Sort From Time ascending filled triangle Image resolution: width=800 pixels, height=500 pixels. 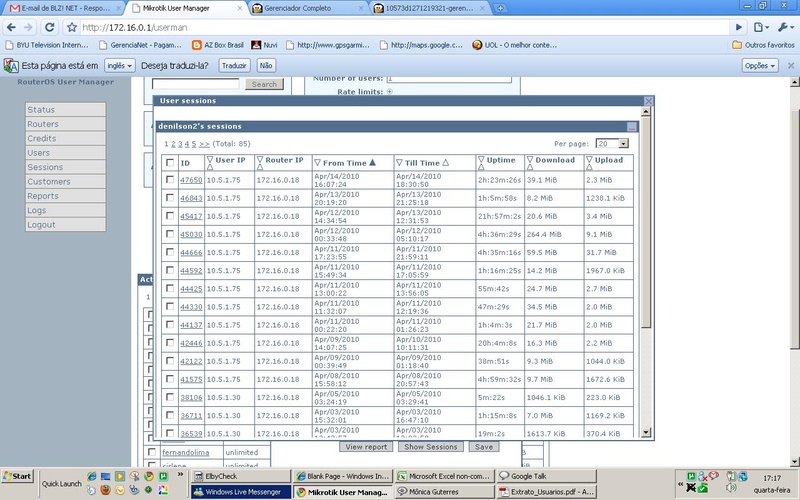pyautogui.click(x=372, y=163)
